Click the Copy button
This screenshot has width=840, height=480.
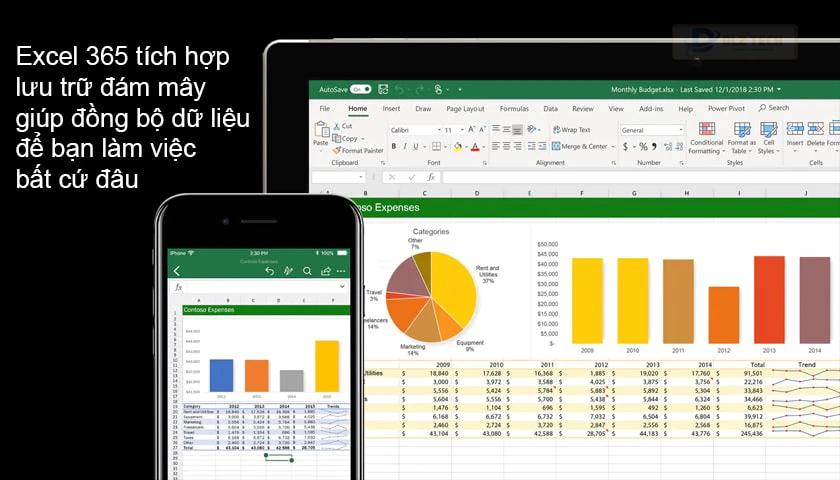pos(345,138)
